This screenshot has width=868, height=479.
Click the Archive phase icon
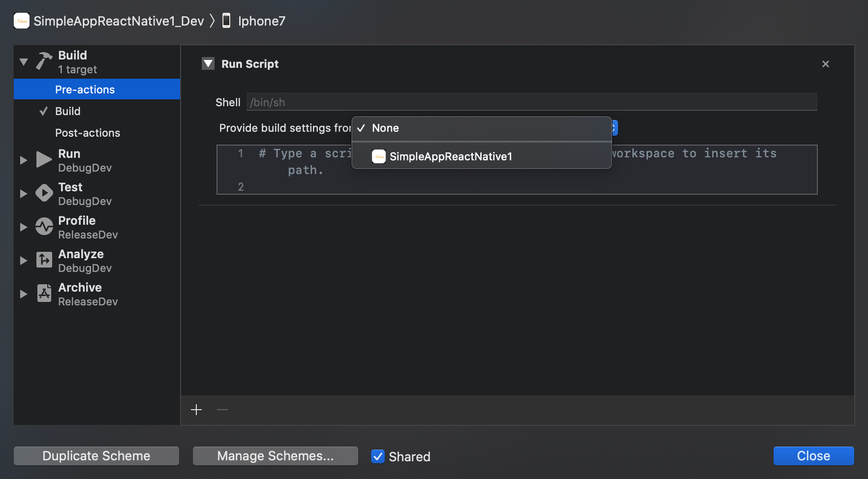(x=44, y=293)
